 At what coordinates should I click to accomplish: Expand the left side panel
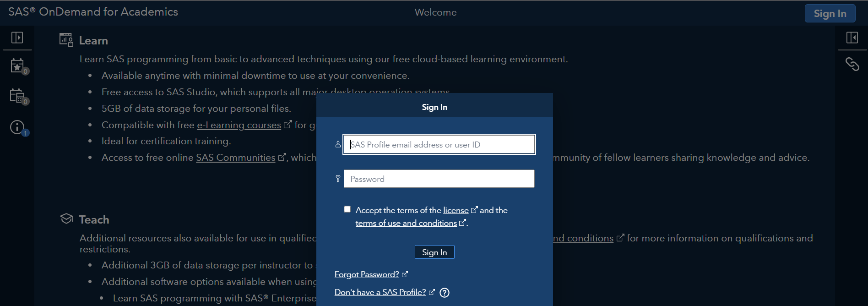click(17, 38)
